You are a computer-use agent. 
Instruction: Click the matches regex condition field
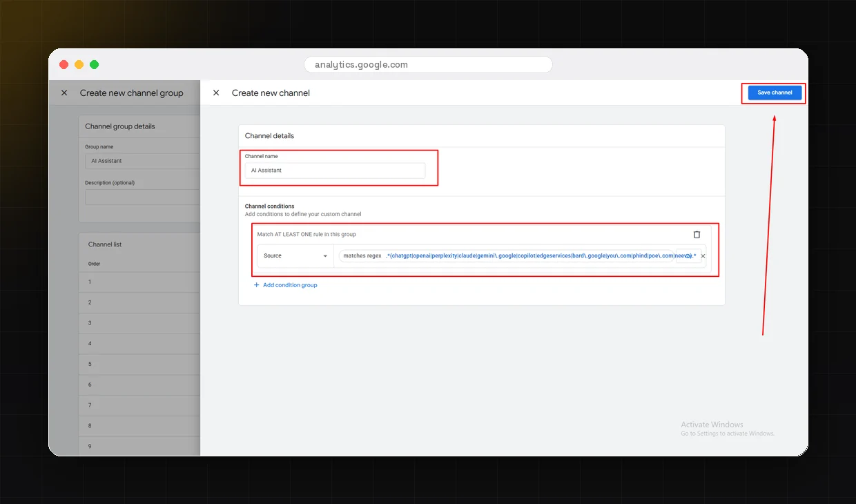(x=506, y=255)
